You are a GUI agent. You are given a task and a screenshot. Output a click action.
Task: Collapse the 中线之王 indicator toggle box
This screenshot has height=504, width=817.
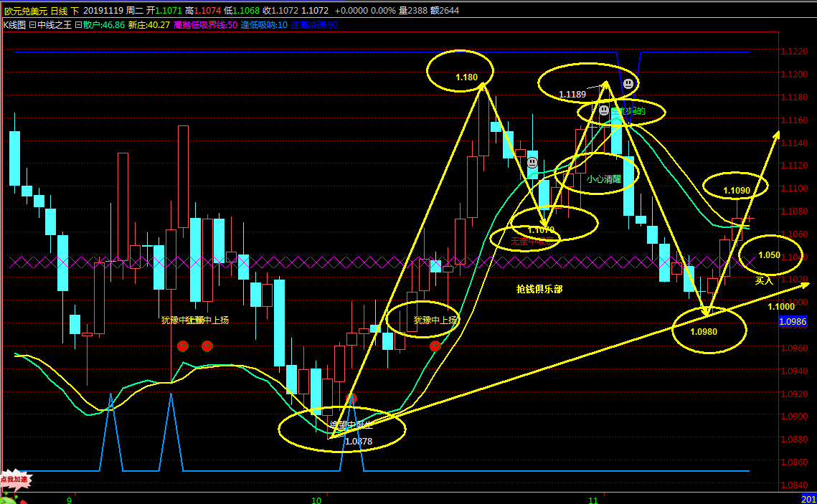click(x=32, y=25)
